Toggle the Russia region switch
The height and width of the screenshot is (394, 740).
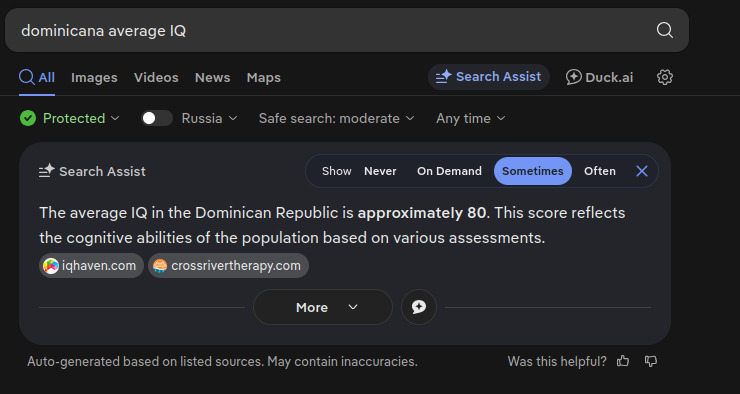point(157,118)
